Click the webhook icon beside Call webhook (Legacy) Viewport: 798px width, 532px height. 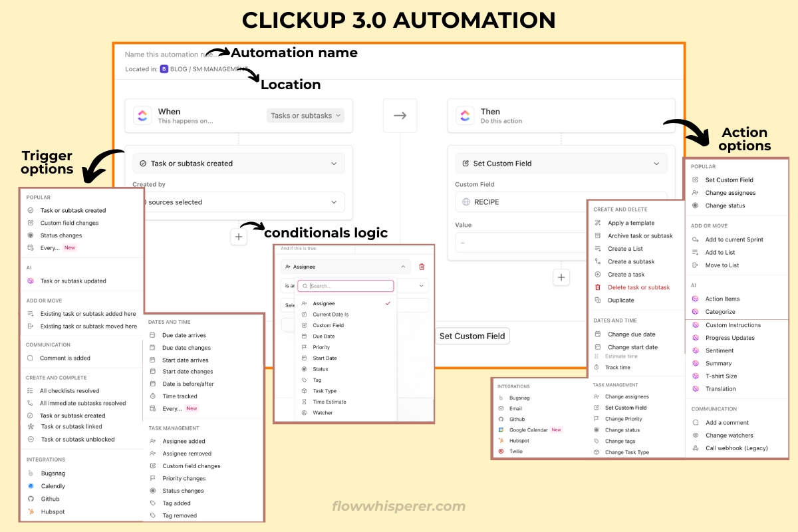[695, 448]
